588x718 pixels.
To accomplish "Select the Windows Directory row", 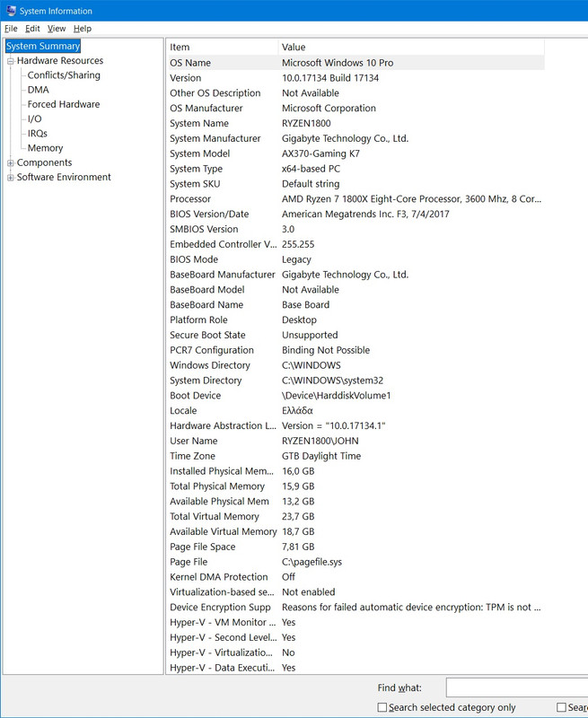I will point(356,365).
